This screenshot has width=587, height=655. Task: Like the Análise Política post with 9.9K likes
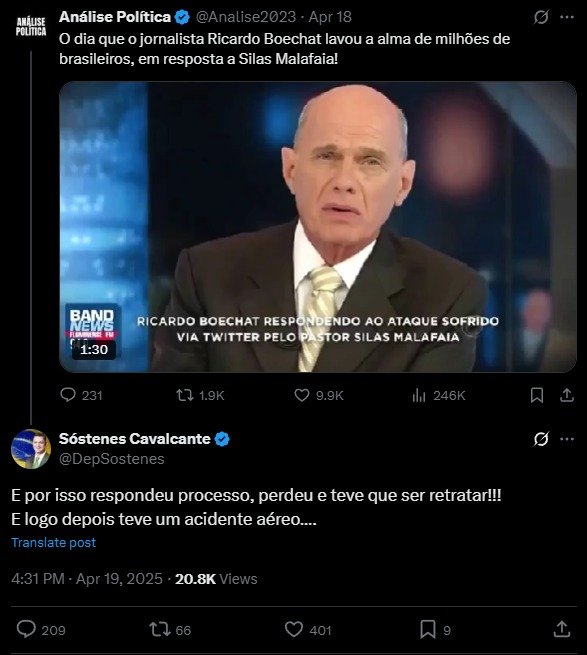point(302,395)
